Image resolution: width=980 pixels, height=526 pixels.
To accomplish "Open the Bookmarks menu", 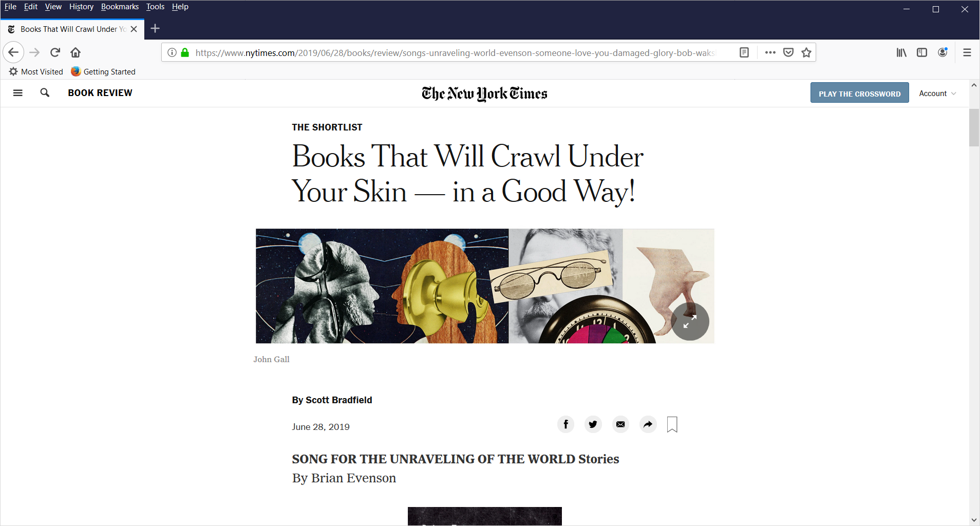I will coord(120,7).
